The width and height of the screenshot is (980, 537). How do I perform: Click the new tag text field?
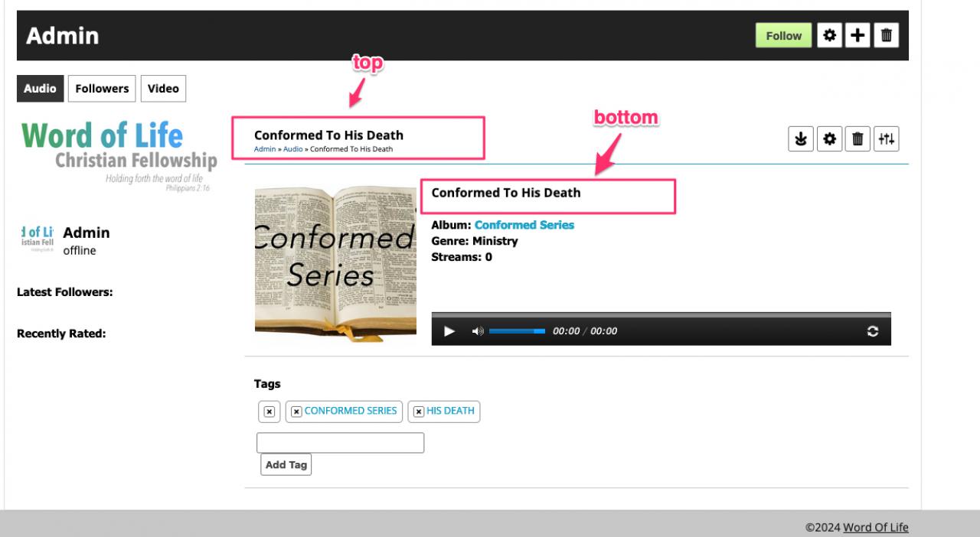pos(340,443)
